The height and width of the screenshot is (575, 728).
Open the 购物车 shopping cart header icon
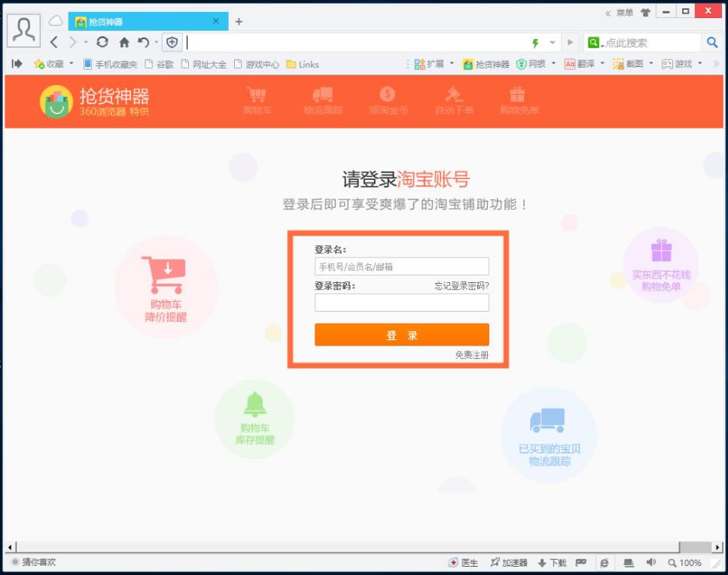(257, 101)
